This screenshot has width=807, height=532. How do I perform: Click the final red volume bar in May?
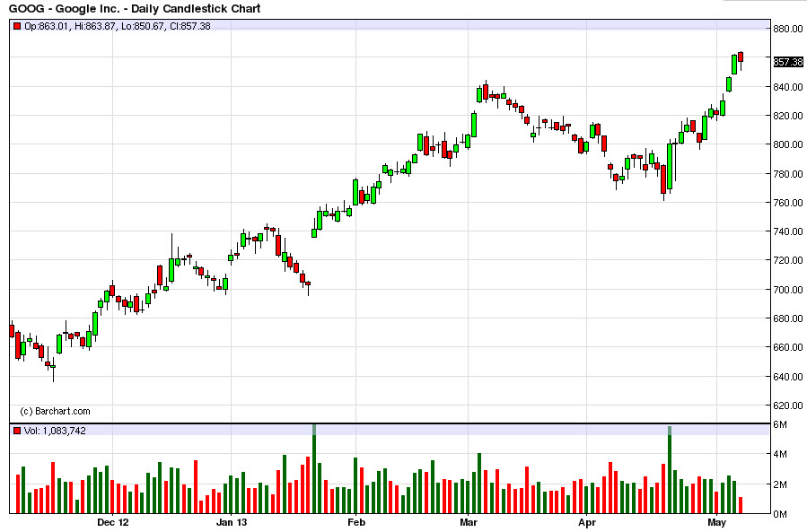741,505
